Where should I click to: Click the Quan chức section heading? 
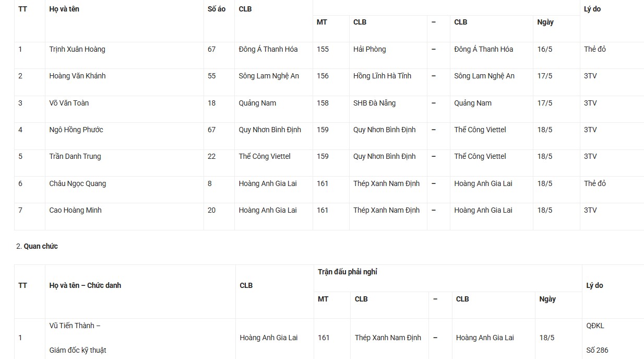pyautogui.click(x=41, y=246)
